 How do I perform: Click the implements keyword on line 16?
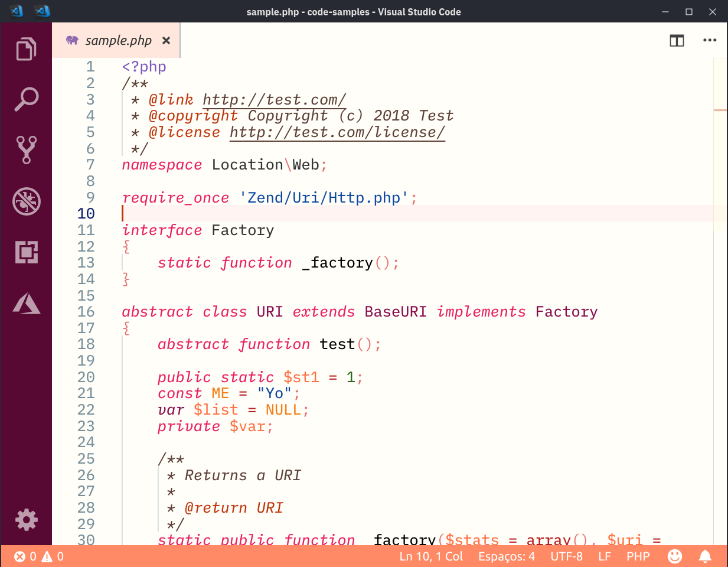tap(481, 312)
